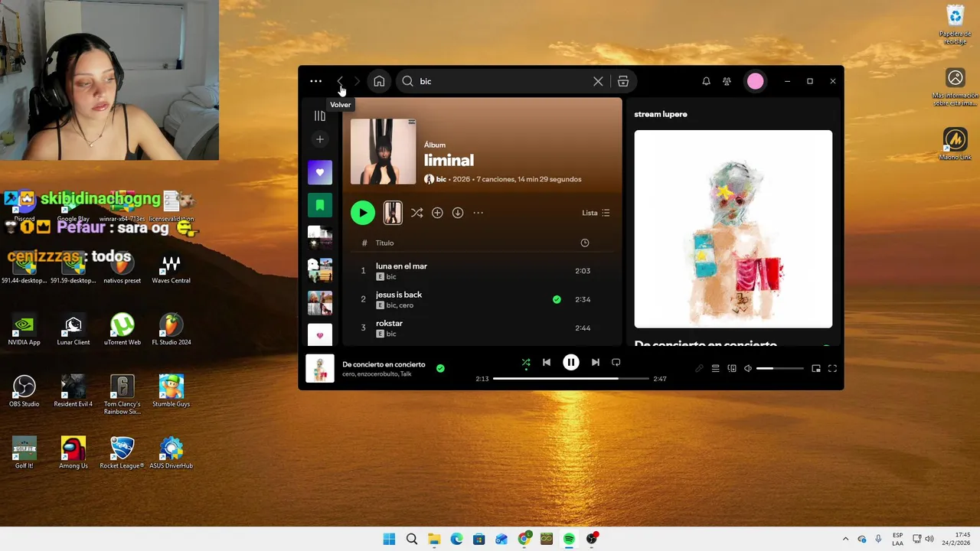Open the Windows Start menu
Screen dimensions: 980x551
[389, 539]
